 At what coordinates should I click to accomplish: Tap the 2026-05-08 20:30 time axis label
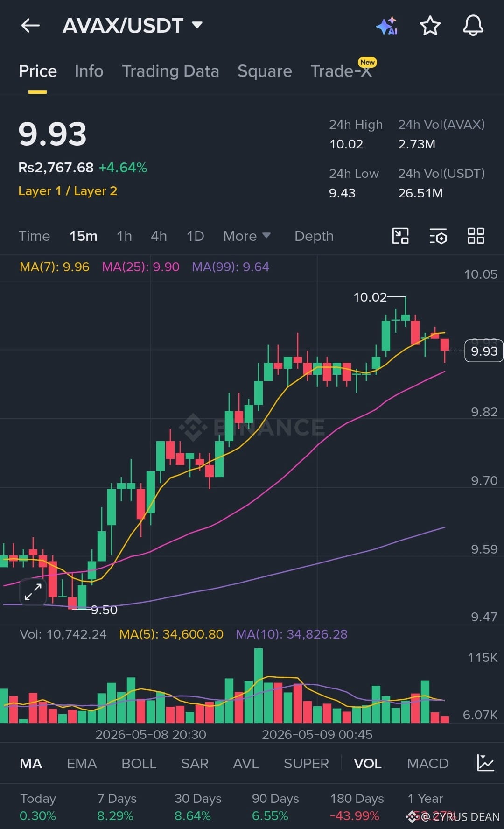[x=151, y=735]
